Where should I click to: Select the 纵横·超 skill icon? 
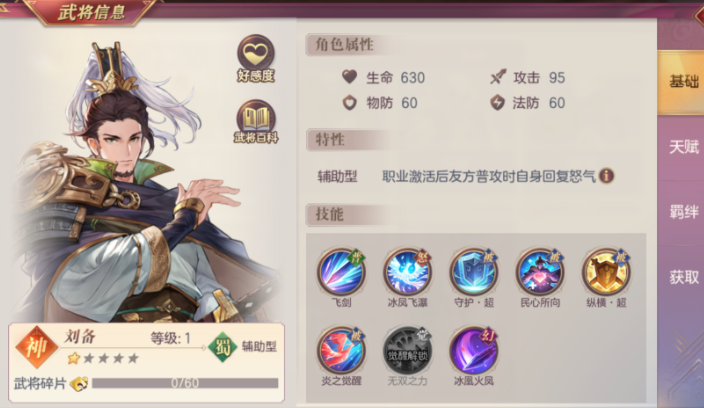click(x=606, y=272)
